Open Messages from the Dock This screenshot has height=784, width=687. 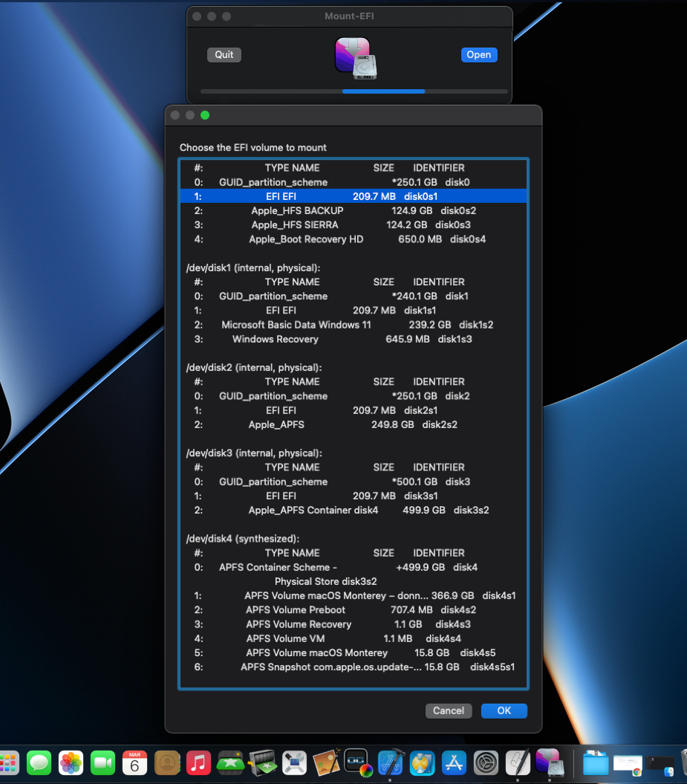point(39,762)
